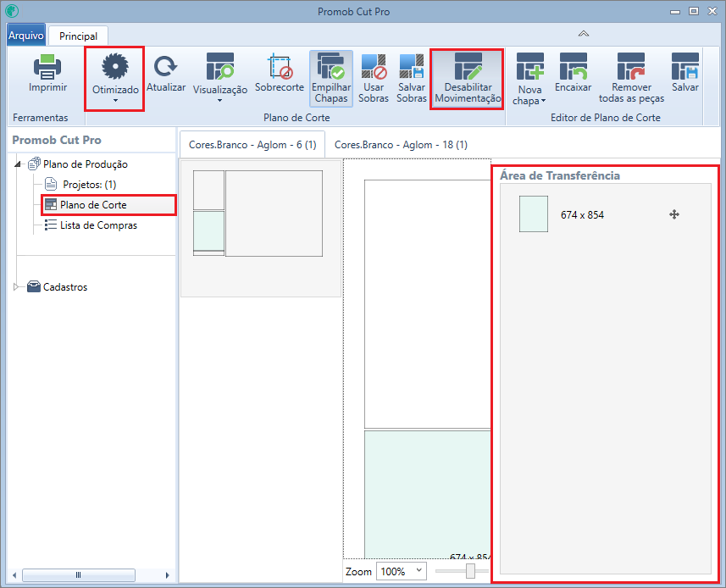Image resolution: width=726 pixels, height=588 pixels.
Task: Click the green piece on the cutting sheet
Action: coord(428,494)
